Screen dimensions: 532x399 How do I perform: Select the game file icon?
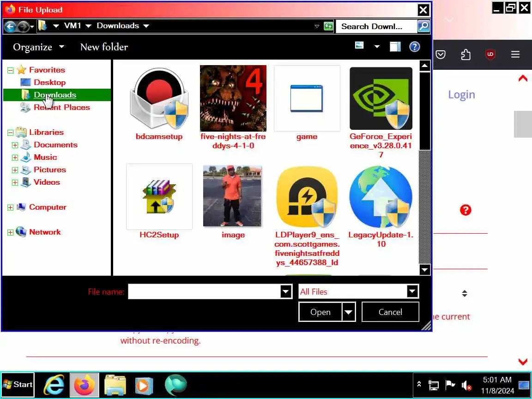[307, 98]
